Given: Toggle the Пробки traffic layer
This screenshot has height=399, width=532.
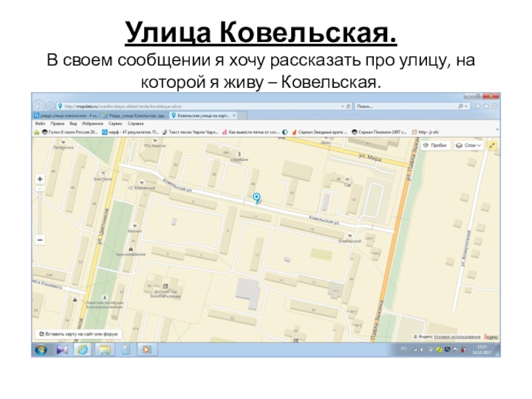Looking at the screenshot, I should point(435,145).
